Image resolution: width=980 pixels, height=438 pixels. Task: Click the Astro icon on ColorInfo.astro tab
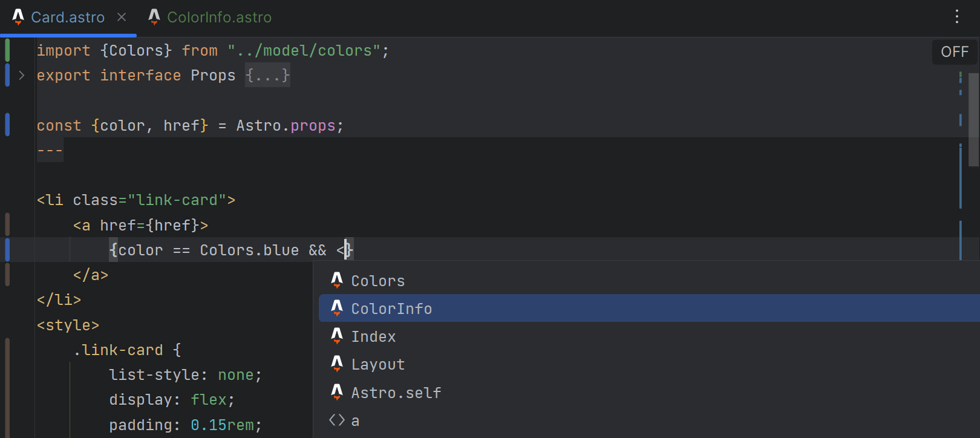154,17
